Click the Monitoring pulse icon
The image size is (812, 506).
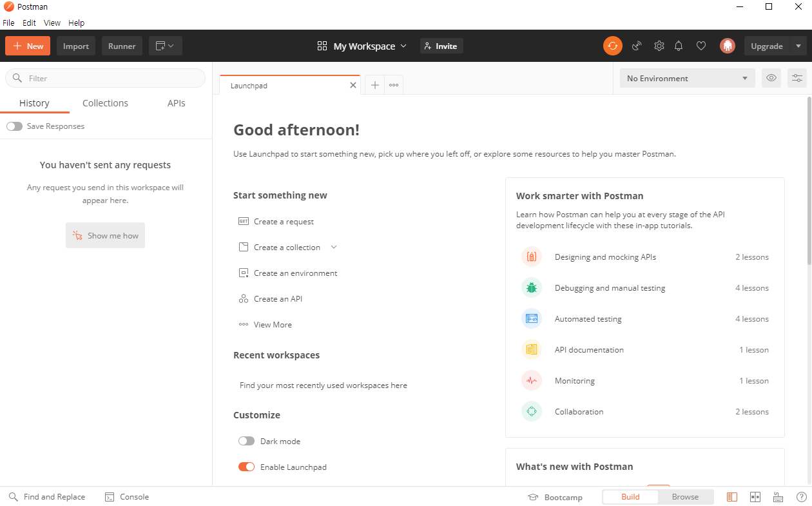(532, 380)
